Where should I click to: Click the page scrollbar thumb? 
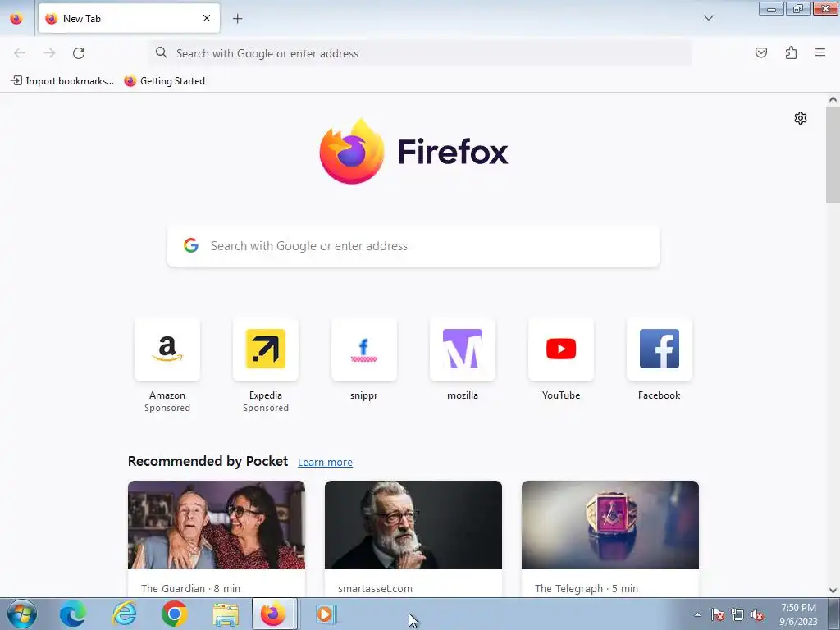tap(833, 154)
